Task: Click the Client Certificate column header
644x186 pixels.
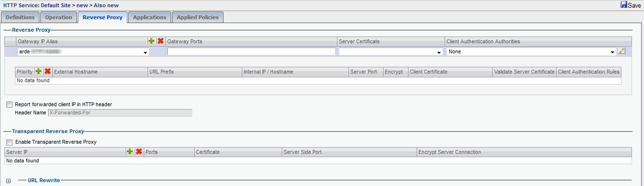Action: [x=429, y=72]
